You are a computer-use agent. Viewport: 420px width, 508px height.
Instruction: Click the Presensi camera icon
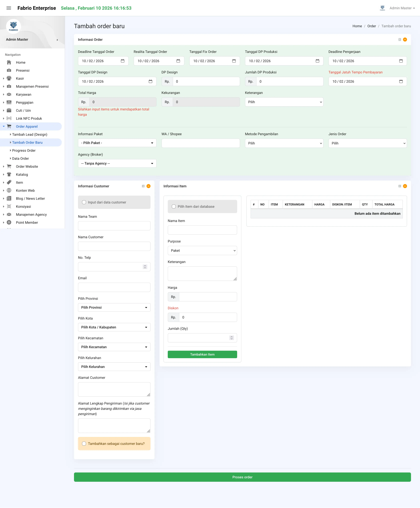click(x=9, y=70)
